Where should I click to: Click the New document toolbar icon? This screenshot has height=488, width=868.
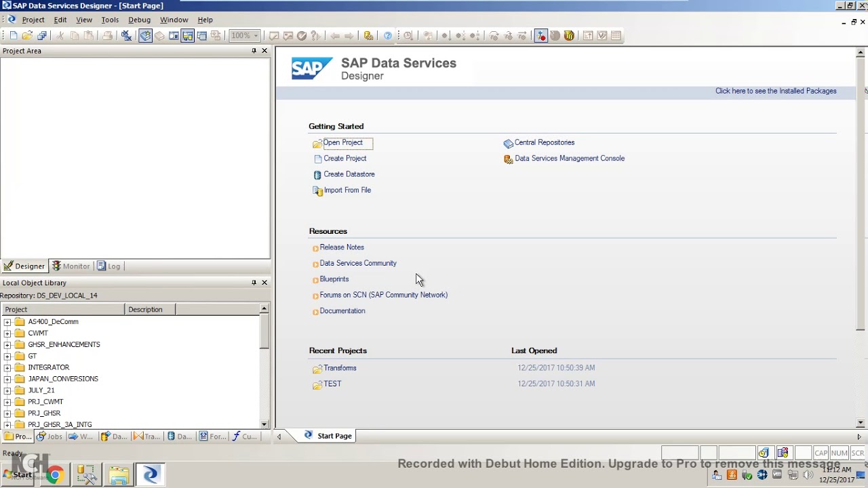click(x=13, y=36)
